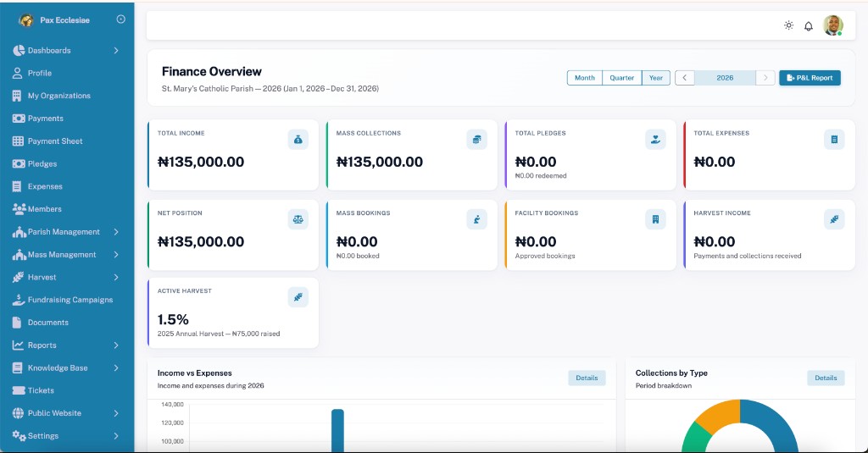Expand the Knowledge Base chevron

tap(116, 367)
